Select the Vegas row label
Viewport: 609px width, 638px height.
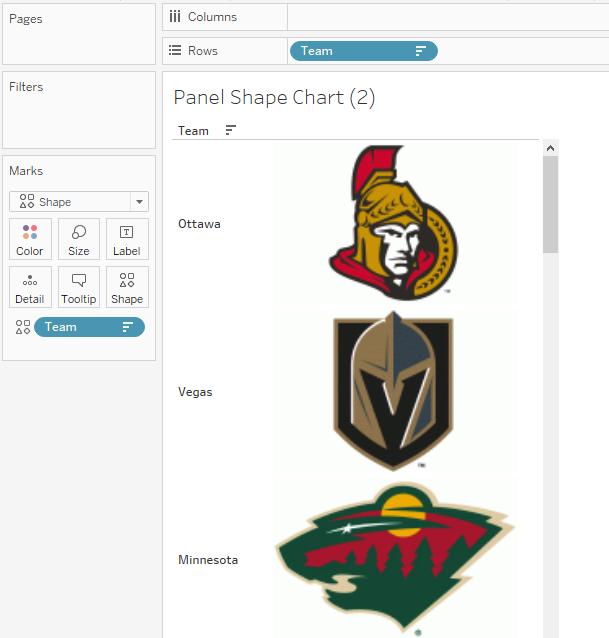click(195, 392)
